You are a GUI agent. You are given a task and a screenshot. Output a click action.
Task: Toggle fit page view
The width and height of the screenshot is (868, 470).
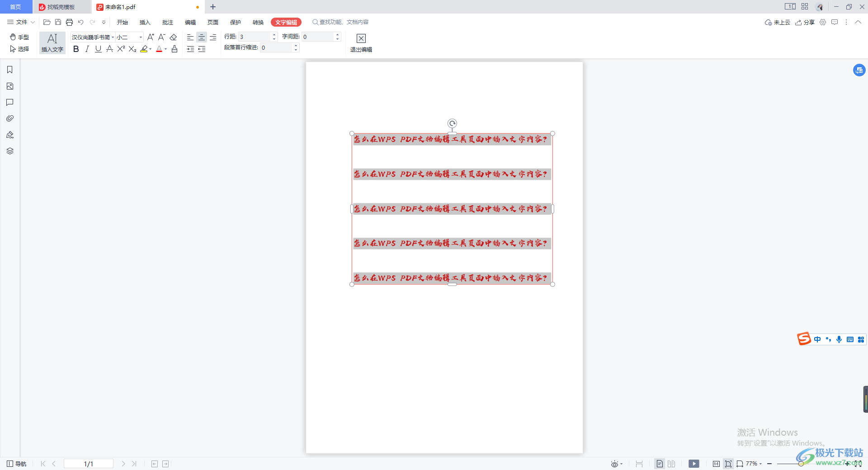point(728,464)
